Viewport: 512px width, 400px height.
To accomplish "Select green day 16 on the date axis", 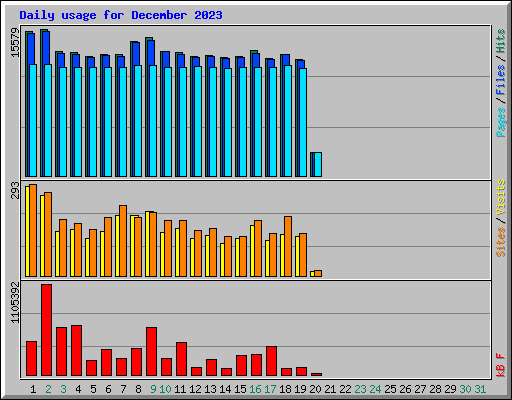I will point(255,389).
